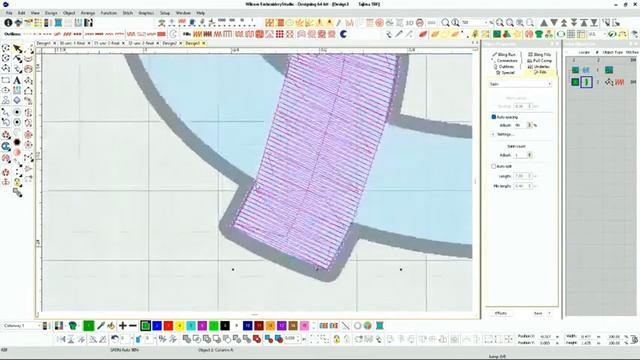Viewport: 640px width, 360px height.
Task: Select the black color swatch 8
Action: point(225,326)
